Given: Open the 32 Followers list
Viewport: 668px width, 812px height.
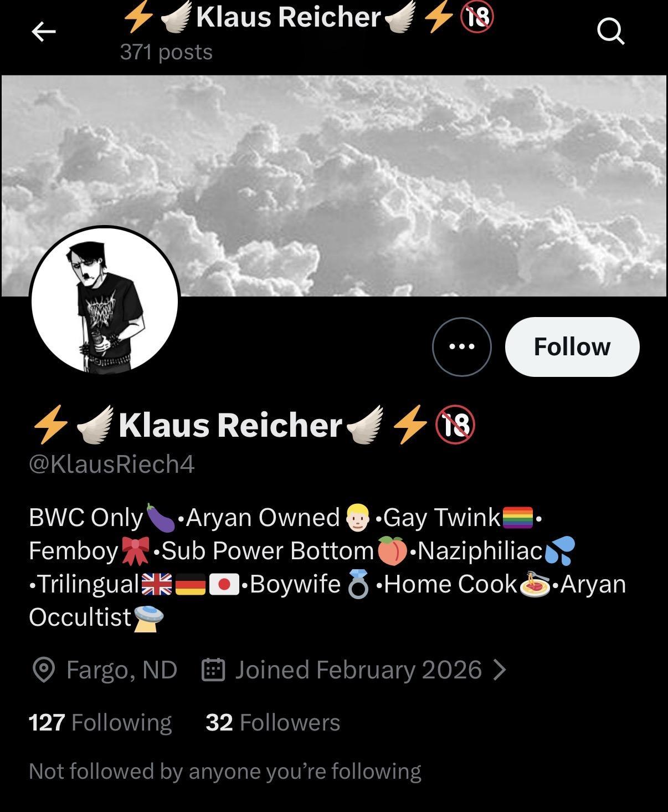Looking at the screenshot, I should click(273, 722).
